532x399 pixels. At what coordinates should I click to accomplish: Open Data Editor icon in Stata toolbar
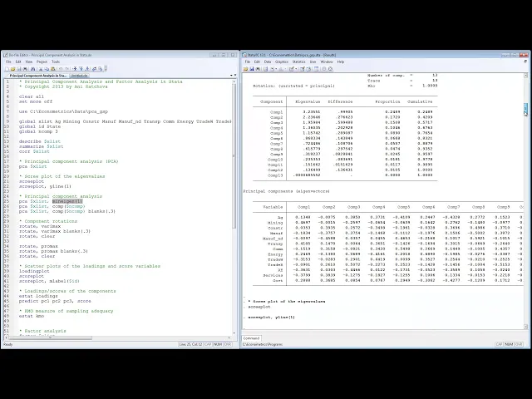(303, 68)
